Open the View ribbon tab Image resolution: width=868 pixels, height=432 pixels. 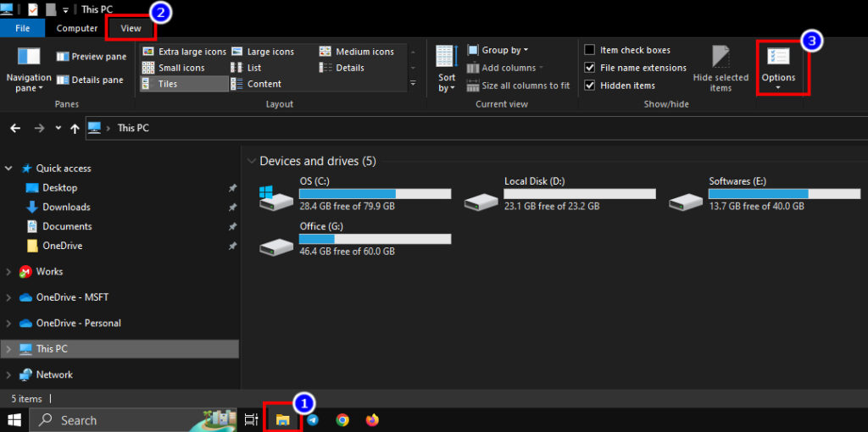[x=131, y=28]
